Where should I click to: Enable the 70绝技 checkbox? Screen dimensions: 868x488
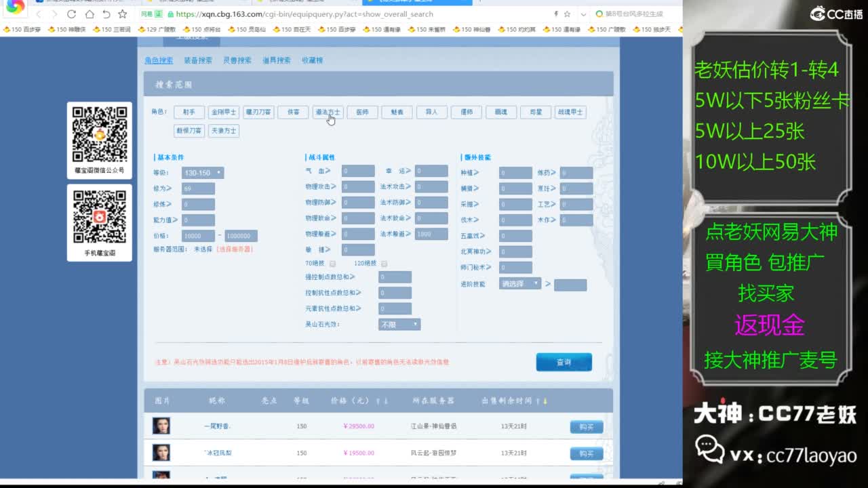pos(332,264)
